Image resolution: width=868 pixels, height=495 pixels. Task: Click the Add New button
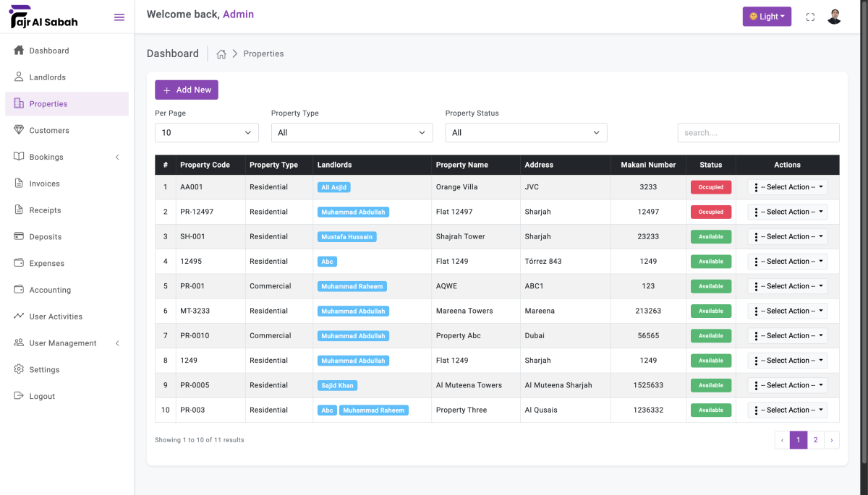click(187, 90)
